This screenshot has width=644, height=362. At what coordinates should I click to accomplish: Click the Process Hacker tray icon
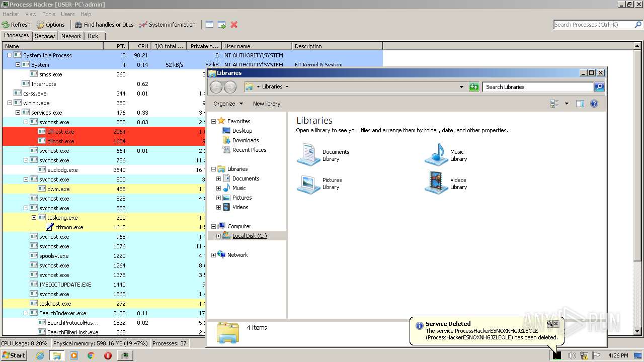coord(557,355)
